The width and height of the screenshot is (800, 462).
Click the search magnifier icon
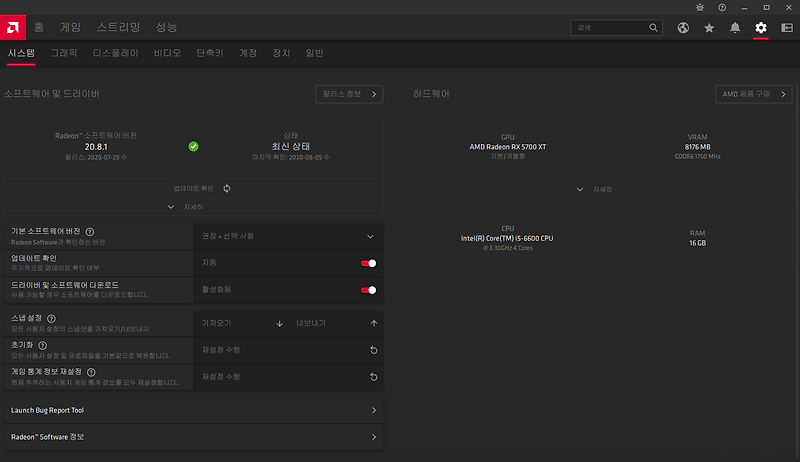tap(653, 28)
